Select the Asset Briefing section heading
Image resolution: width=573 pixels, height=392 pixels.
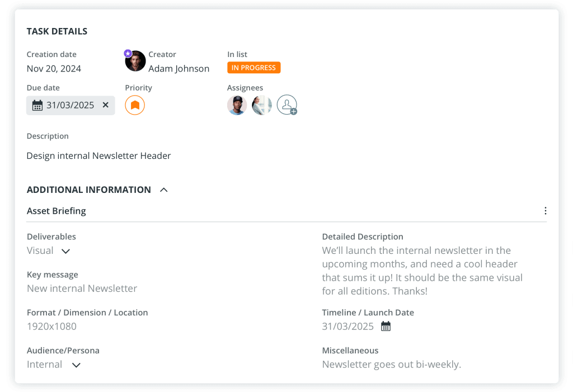(56, 211)
